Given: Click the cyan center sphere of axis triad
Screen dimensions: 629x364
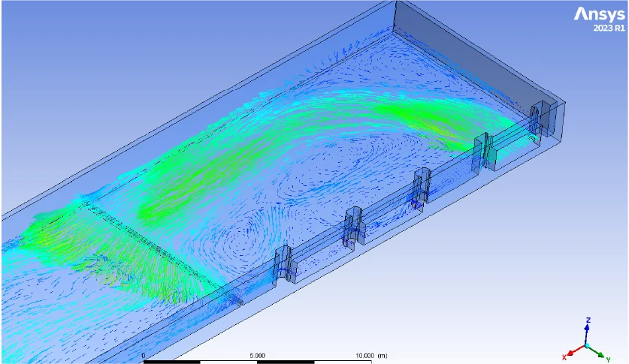Looking at the screenshot, I should point(587,345).
